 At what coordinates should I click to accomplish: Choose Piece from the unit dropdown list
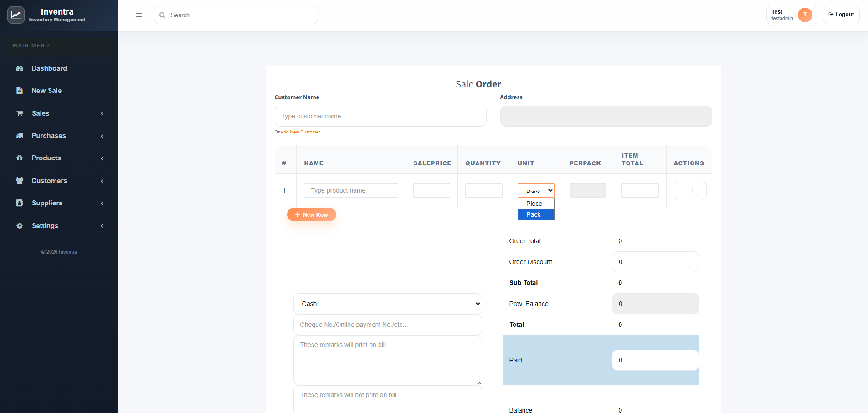pos(535,204)
